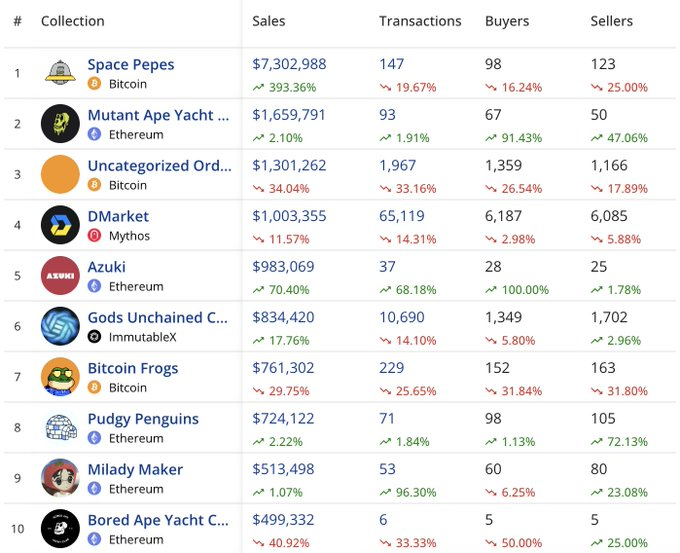Sort the table by Sales column
This screenshot has width=680, height=553.
click(268, 21)
